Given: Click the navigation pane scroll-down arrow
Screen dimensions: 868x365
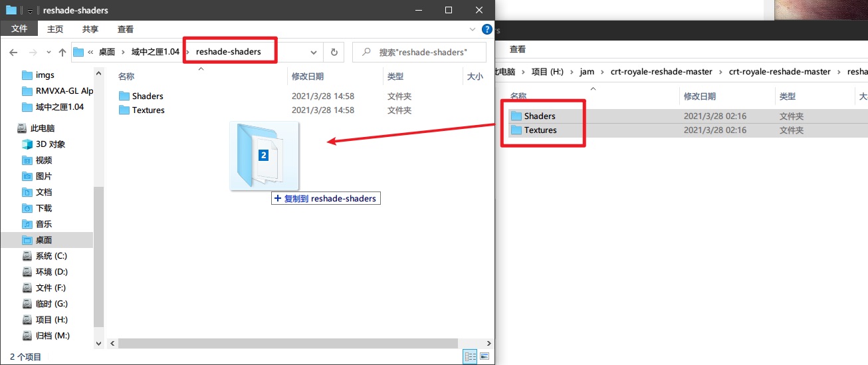Looking at the screenshot, I should 100,344.
